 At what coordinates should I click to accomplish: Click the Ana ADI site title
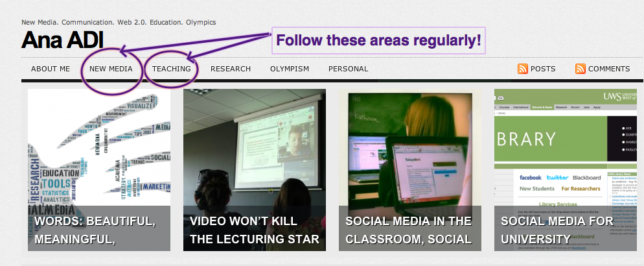pos(62,40)
